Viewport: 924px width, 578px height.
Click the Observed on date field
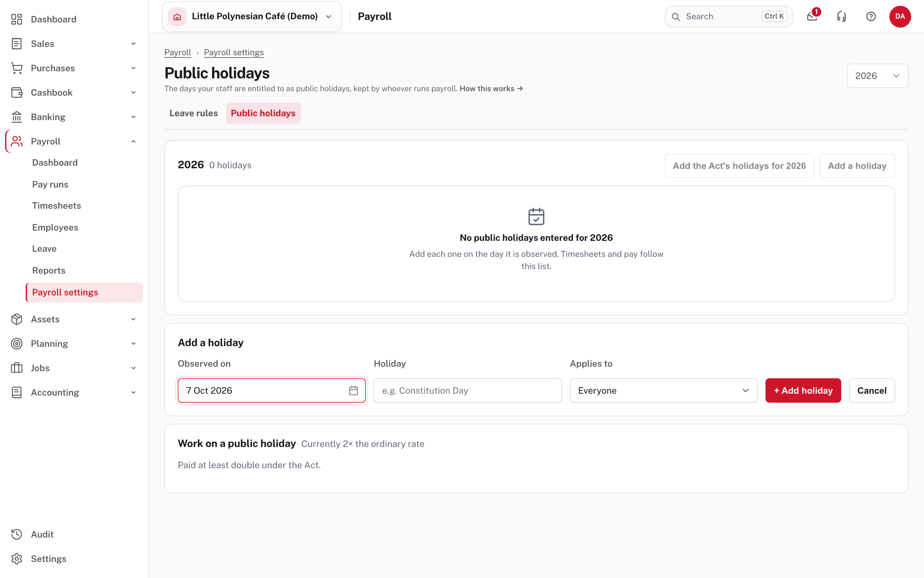coord(271,390)
